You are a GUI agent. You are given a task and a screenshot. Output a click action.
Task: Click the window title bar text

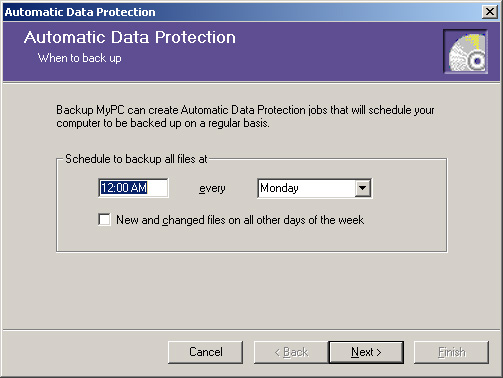tap(80, 12)
